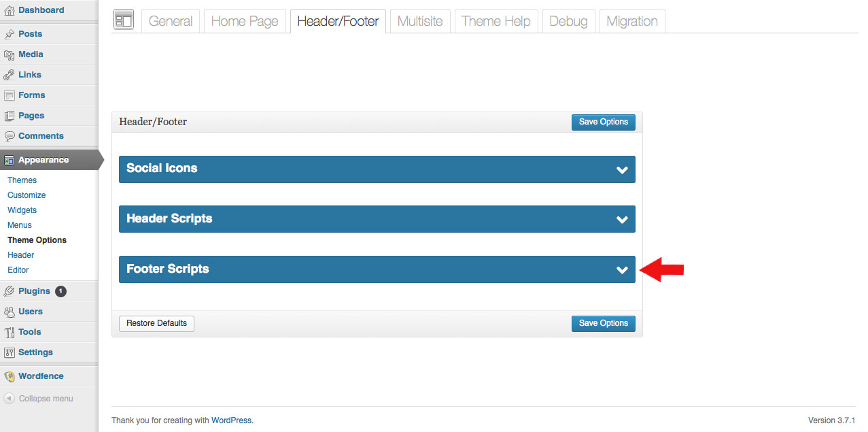Screen dimensions: 868x432
Task: Click the top Save Options button
Action: 603,122
